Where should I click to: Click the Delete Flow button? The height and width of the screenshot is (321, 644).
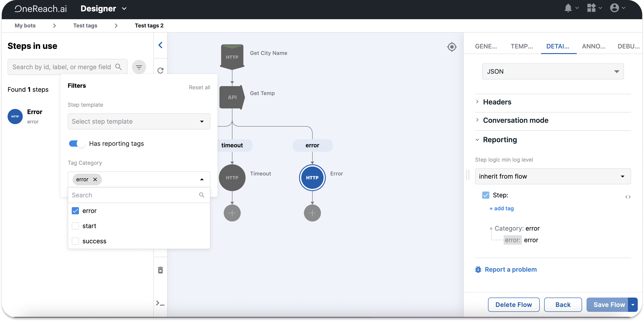click(x=513, y=304)
